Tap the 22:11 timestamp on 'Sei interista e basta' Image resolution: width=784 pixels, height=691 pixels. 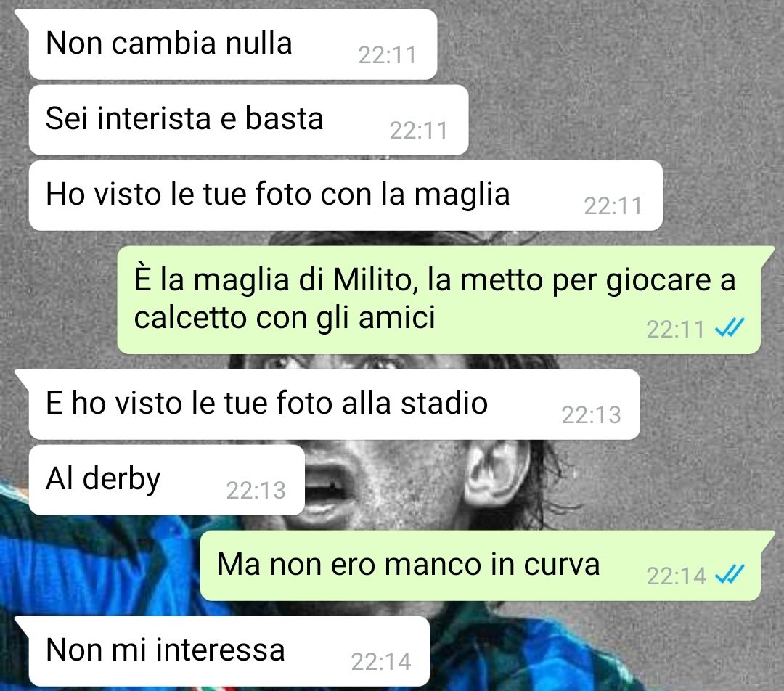[x=419, y=131]
